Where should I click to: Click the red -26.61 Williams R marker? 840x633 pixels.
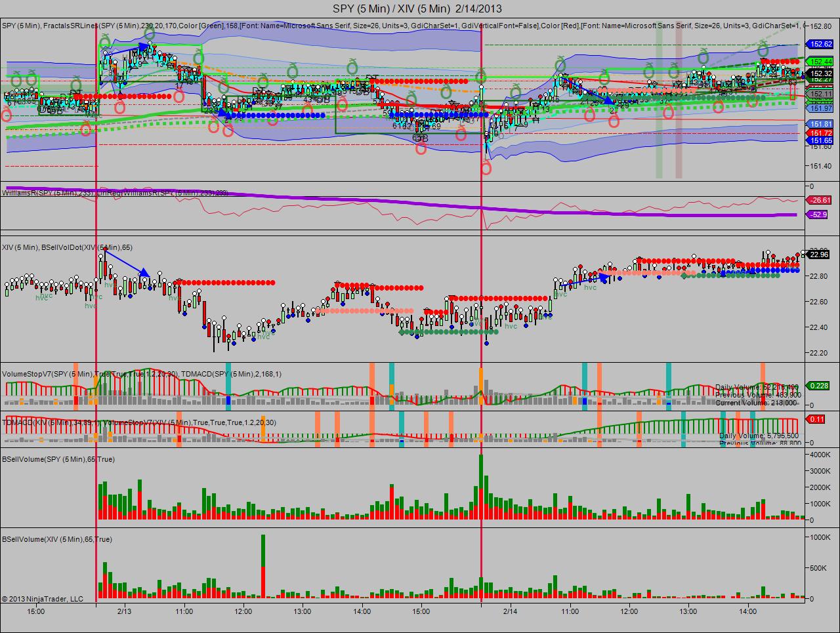820,200
